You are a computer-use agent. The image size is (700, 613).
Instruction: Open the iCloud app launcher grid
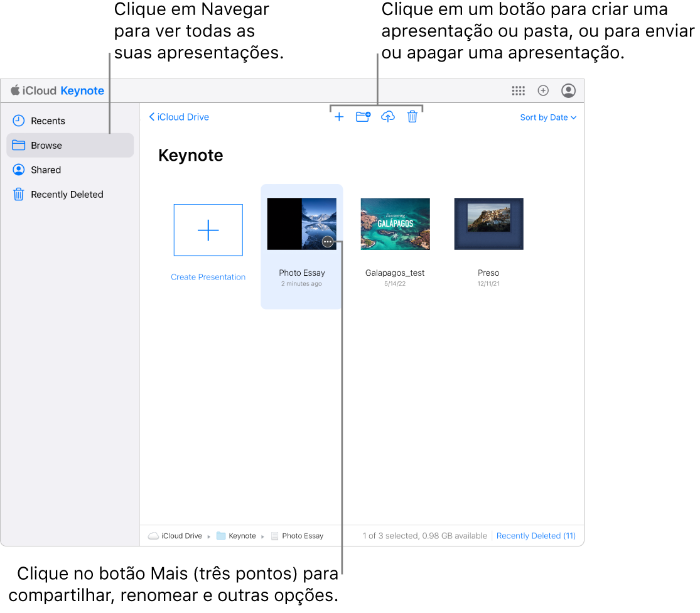click(x=518, y=90)
